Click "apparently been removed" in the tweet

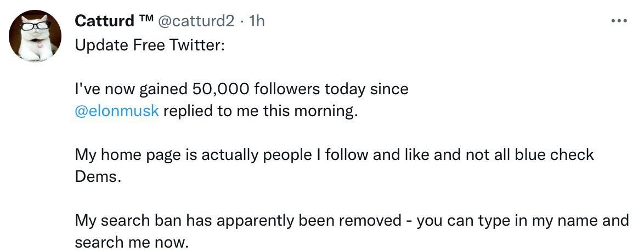click(x=304, y=221)
